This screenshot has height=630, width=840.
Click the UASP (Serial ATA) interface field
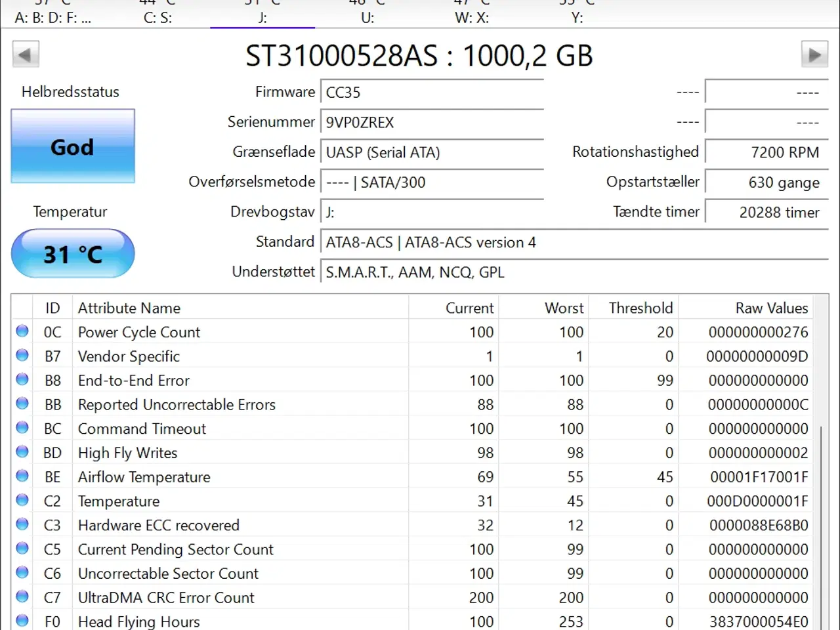click(x=432, y=152)
